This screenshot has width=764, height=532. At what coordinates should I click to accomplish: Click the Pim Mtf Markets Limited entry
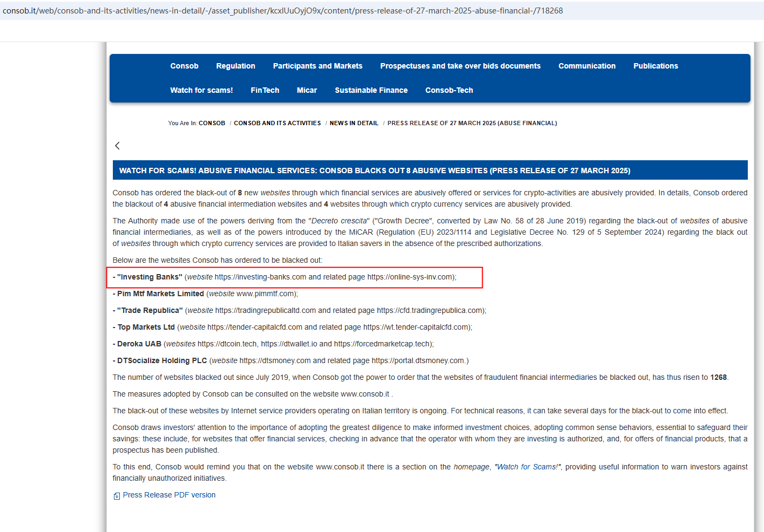[x=160, y=294]
